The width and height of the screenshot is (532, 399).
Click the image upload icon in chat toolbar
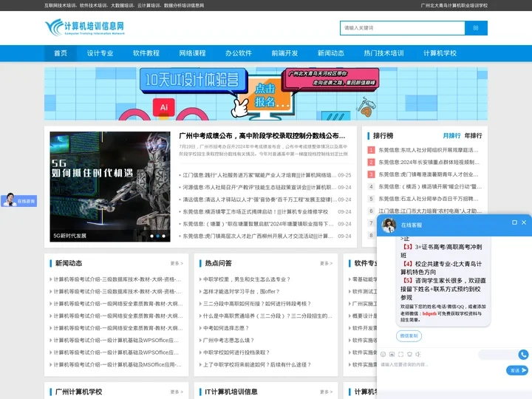point(392,354)
